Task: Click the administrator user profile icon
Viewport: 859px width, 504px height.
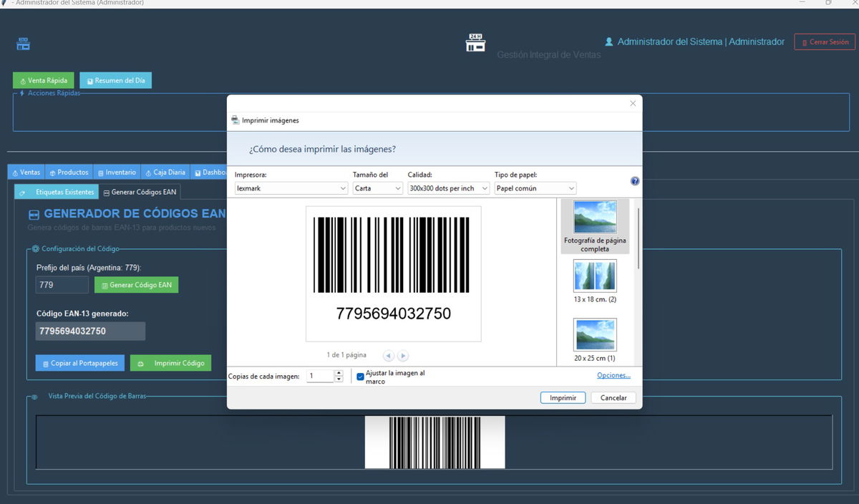Action: coord(609,42)
